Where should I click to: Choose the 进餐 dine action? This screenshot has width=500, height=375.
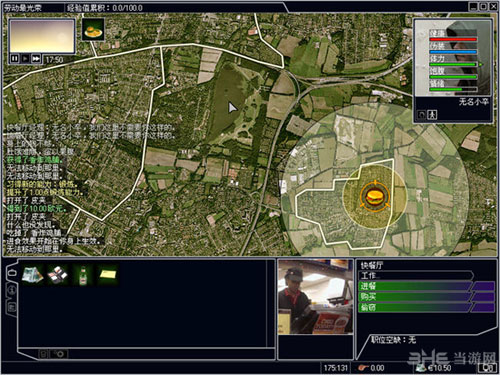pos(426,286)
